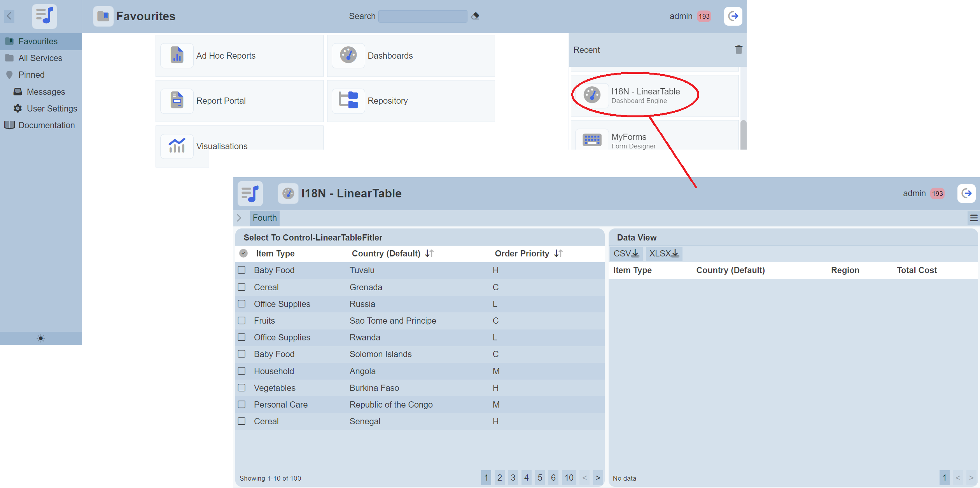Open the Dashboards gauge icon tile
This screenshot has width=980, height=488.
348,56
